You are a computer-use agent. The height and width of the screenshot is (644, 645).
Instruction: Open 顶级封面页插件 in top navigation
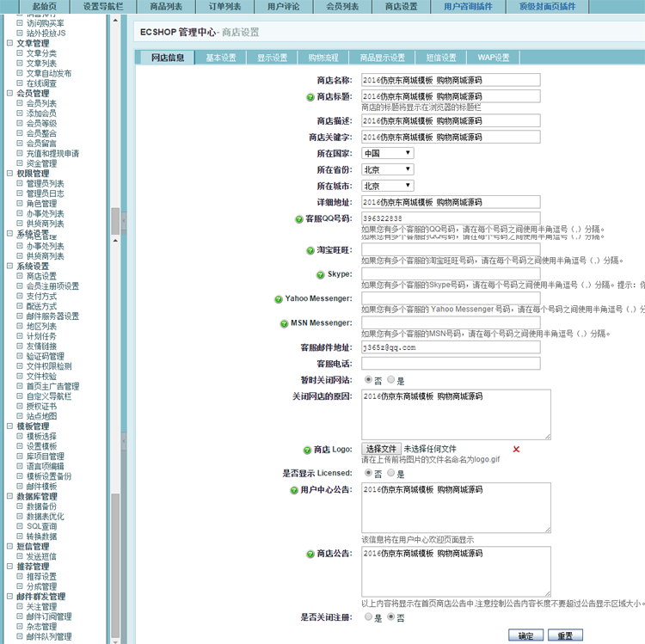[x=547, y=7]
